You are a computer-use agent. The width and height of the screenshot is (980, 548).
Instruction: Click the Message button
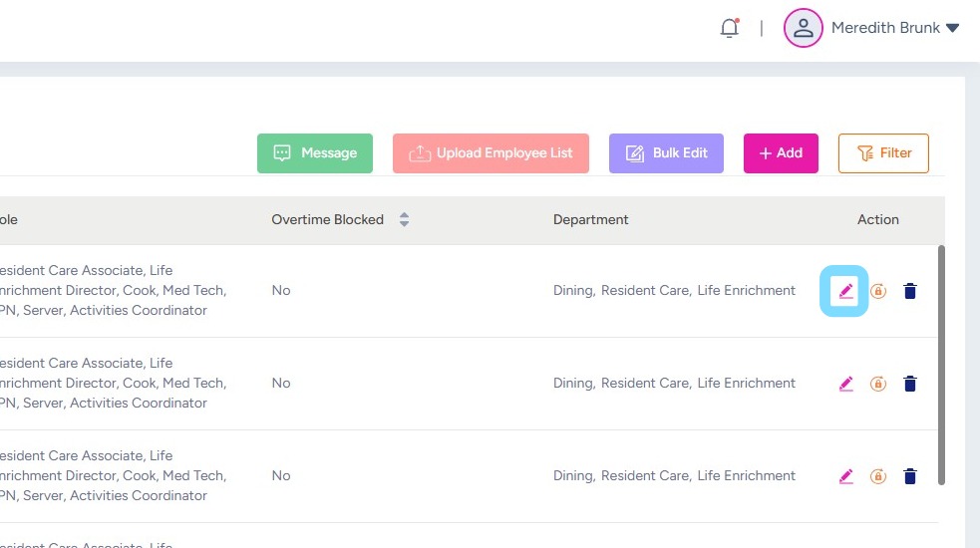[x=314, y=153]
